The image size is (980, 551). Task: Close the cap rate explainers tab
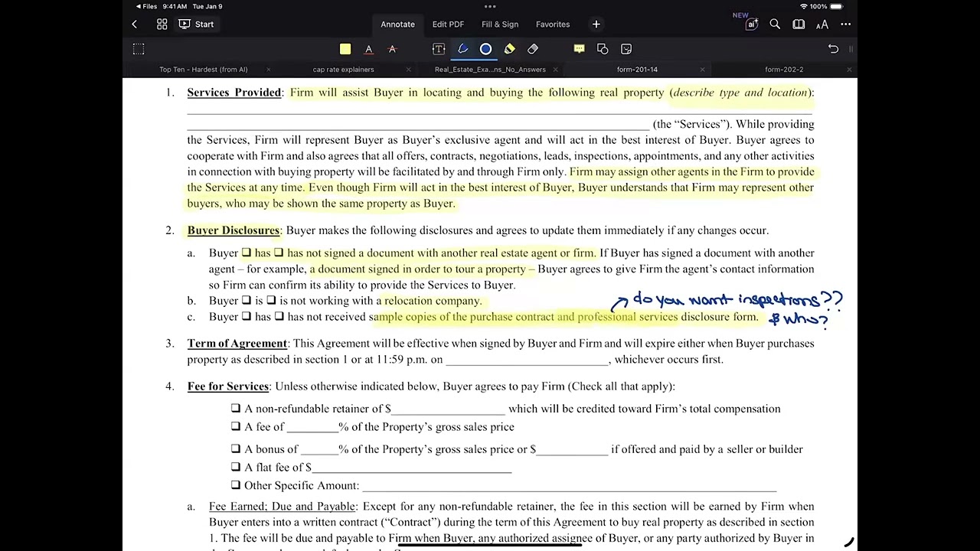pyautogui.click(x=408, y=70)
